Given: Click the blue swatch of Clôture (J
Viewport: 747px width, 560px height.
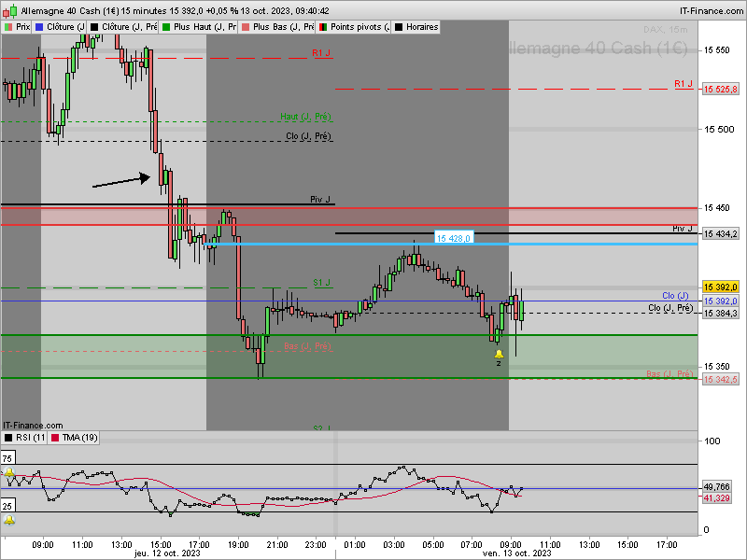Looking at the screenshot, I should click(x=39, y=27).
